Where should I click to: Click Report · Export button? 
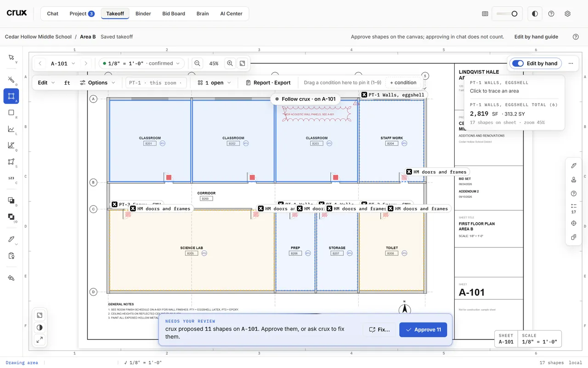(x=268, y=83)
